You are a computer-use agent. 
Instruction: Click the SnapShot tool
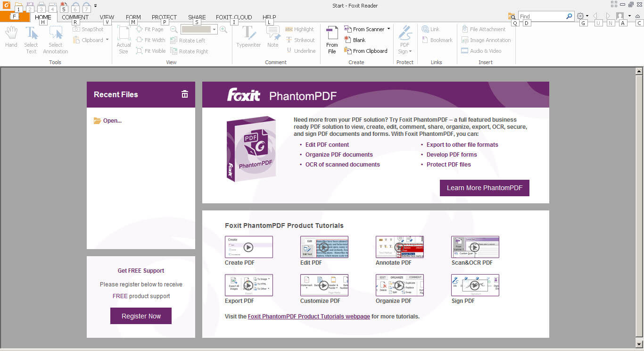pyautogui.click(x=88, y=29)
